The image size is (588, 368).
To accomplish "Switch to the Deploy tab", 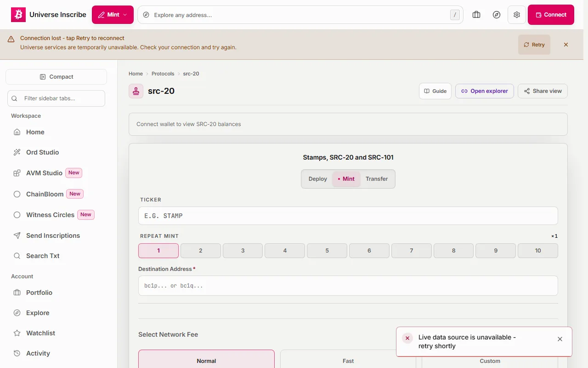I will (x=318, y=179).
